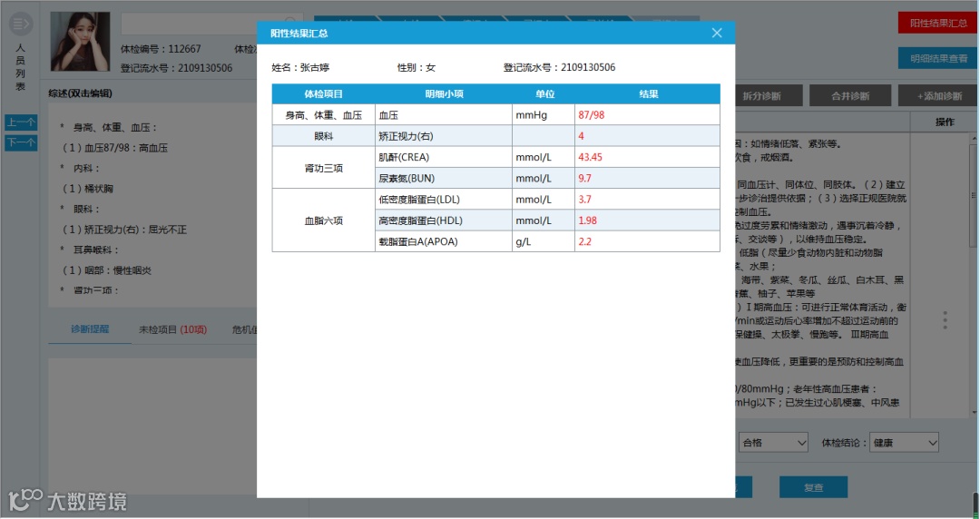Click the 明细小项 column header
980x519 pixels.
point(444,93)
